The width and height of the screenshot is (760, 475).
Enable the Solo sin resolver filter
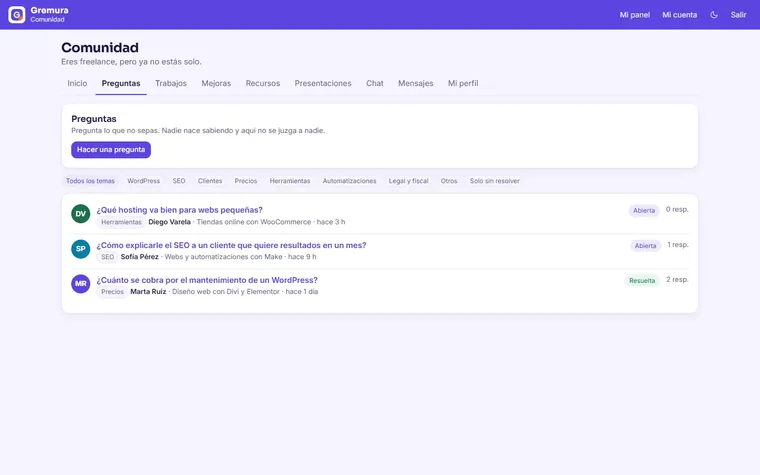pyautogui.click(x=494, y=181)
